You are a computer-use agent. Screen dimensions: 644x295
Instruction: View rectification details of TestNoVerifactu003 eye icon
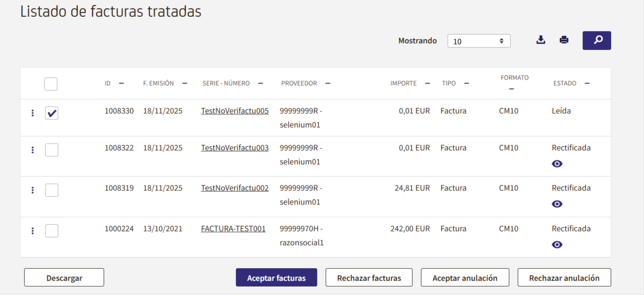557,164
